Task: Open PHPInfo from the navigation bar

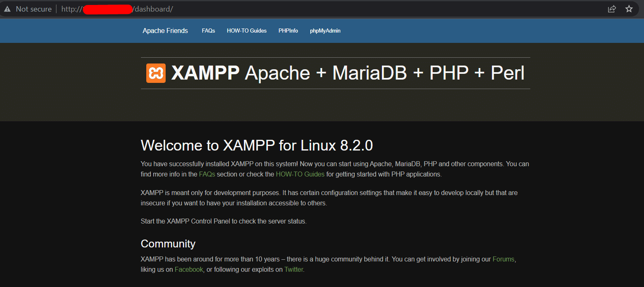Action: (288, 31)
